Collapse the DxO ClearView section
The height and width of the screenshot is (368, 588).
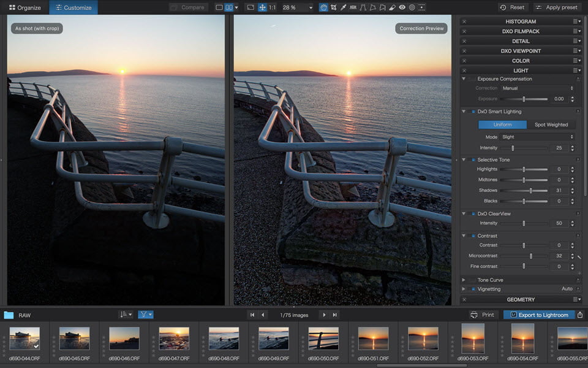[464, 213]
